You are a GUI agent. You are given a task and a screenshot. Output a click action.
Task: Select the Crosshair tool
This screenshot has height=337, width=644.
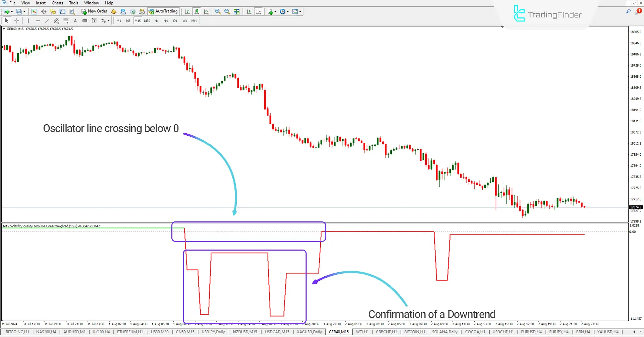click(x=16, y=20)
